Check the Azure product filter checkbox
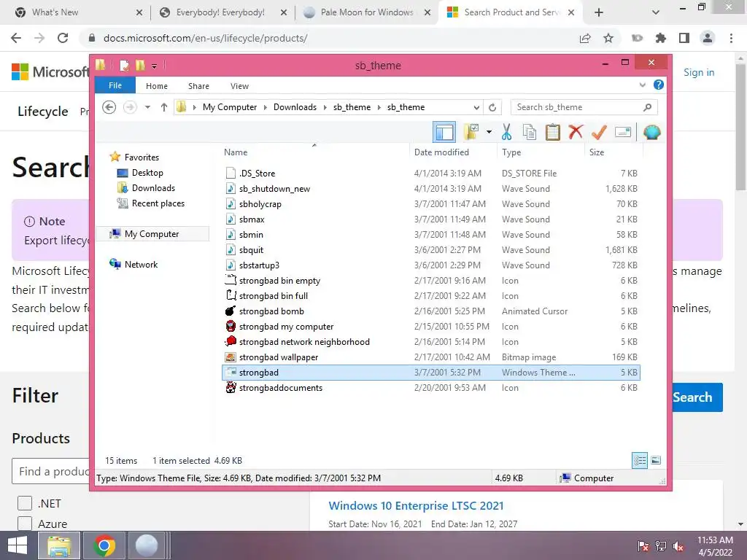This screenshot has height=560, width=747. [25, 524]
